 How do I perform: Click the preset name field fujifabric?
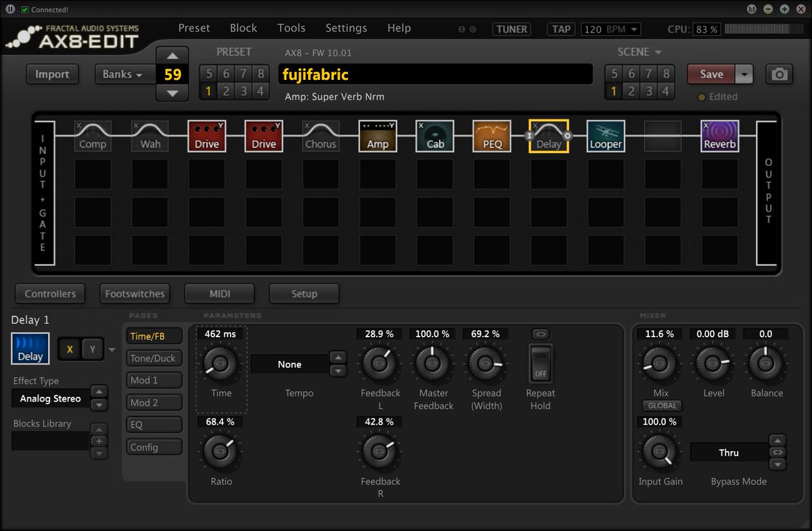435,75
